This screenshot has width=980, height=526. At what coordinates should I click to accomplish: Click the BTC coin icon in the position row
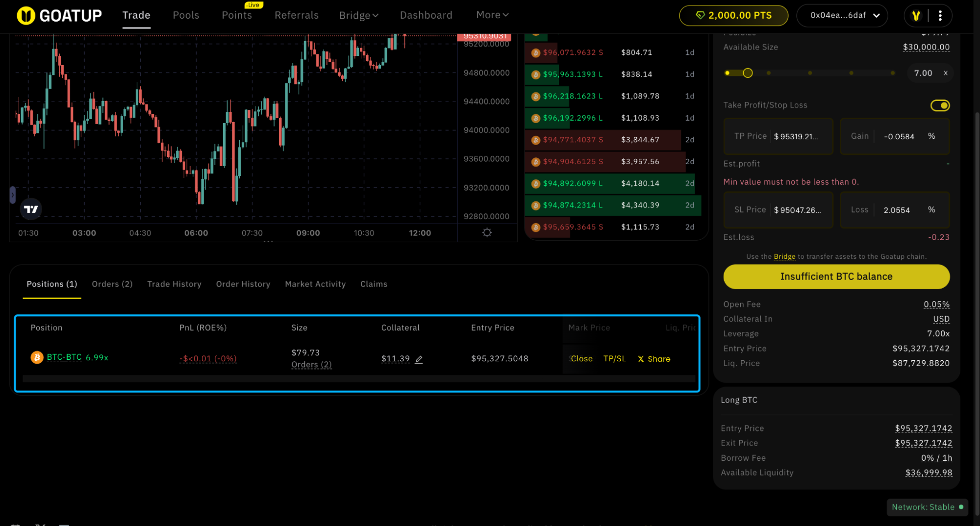coord(36,357)
